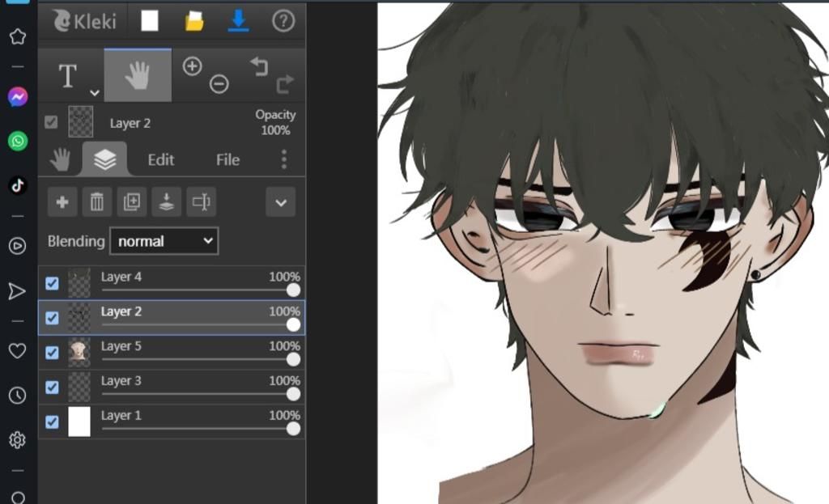Click the Layer 5 face thumbnail
This screenshot has width=829, height=504.
pos(79,353)
